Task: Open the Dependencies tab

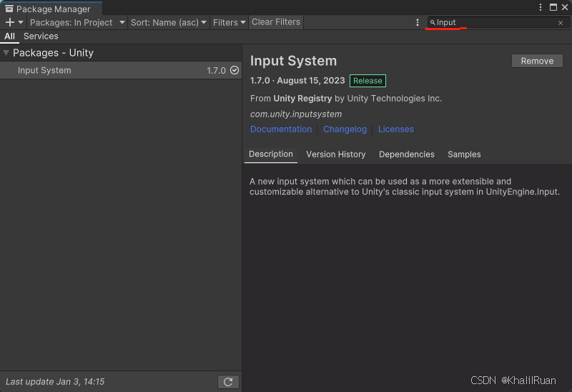Action: [x=406, y=155]
